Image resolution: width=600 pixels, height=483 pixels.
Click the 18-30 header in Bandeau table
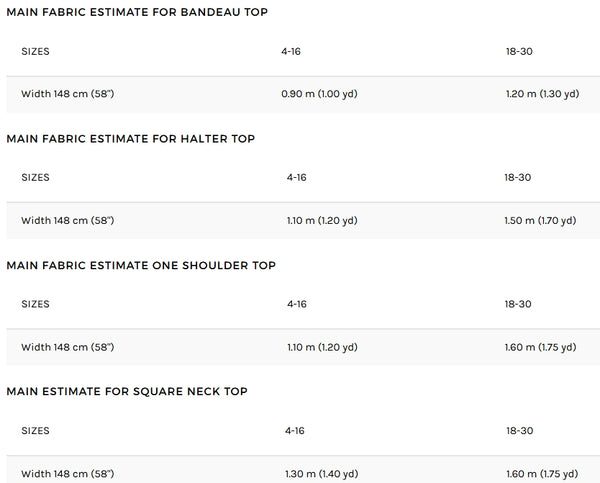(519, 50)
